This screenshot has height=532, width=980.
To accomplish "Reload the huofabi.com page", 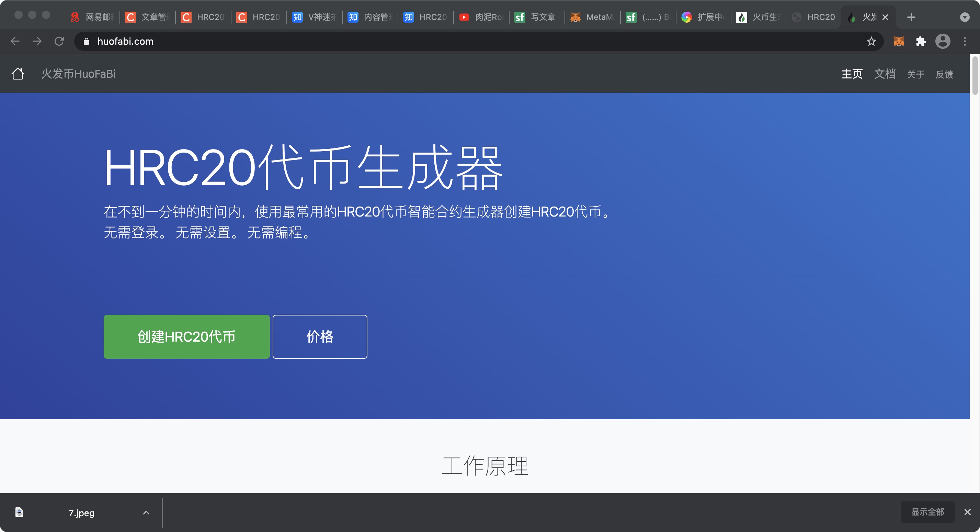I will (59, 41).
